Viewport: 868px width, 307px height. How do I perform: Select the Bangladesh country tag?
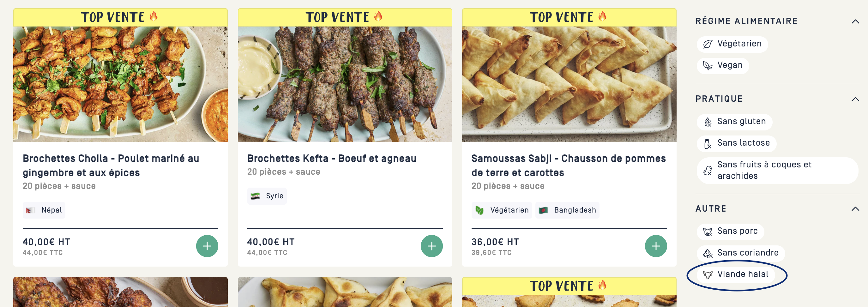click(x=567, y=210)
